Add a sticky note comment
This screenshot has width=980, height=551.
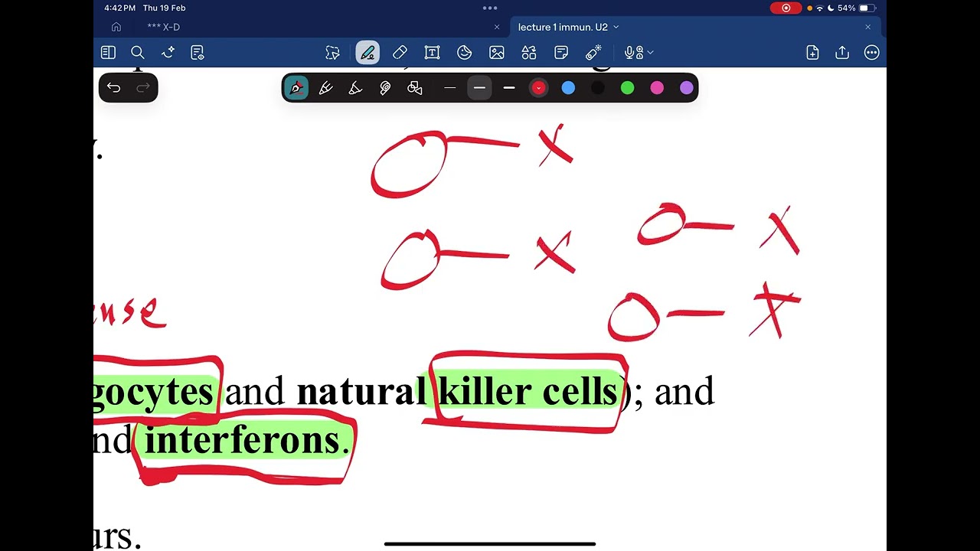click(561, 53)
